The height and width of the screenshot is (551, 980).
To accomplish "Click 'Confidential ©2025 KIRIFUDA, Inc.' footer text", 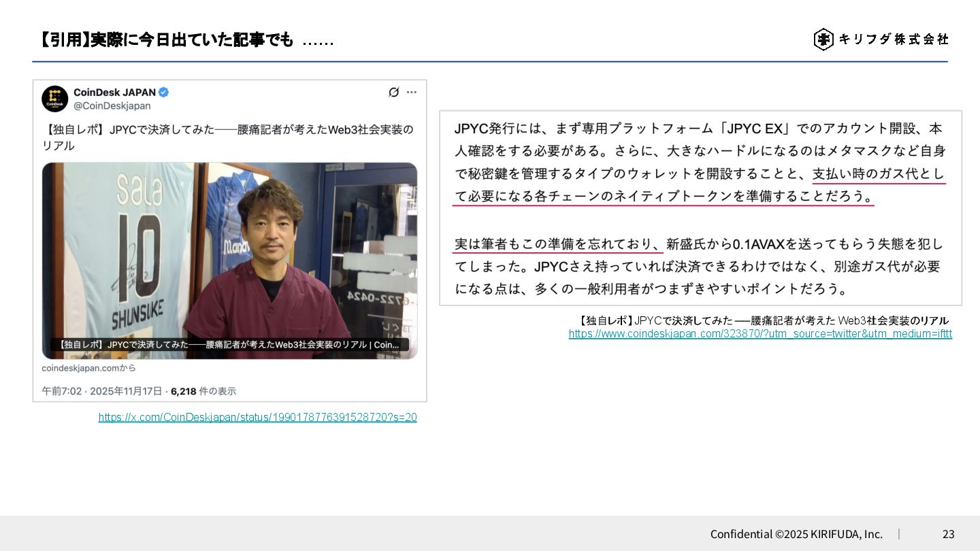I will [x=796, y=534].
